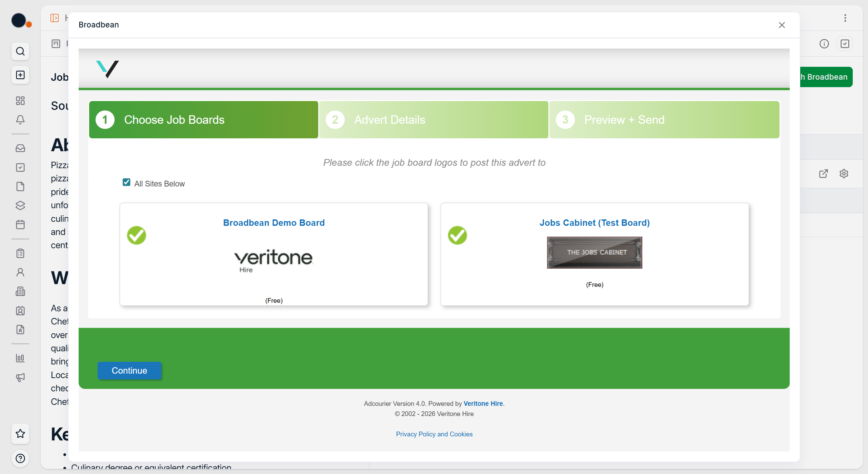This screenshot has height=474, width=868.
Task: Open notifications bell icon
Action: tap(20, 120)
